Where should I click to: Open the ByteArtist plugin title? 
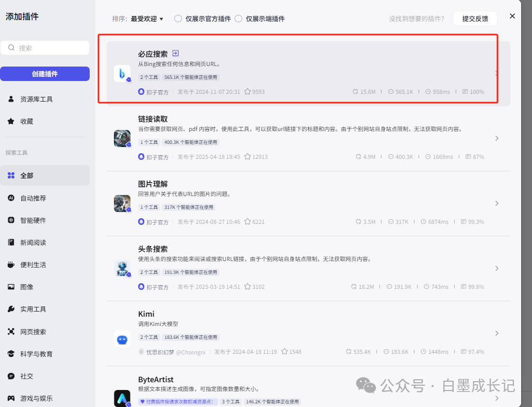(x=156, y=380)
